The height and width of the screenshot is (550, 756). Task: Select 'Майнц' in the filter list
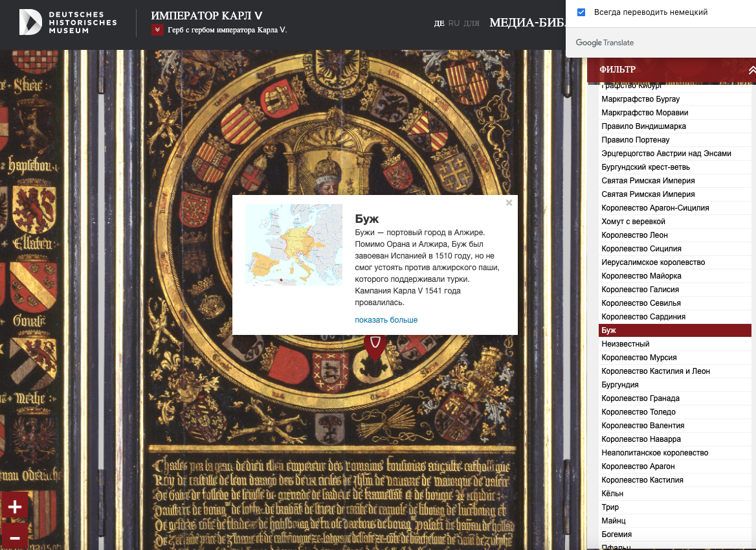[x=675, y=521]
